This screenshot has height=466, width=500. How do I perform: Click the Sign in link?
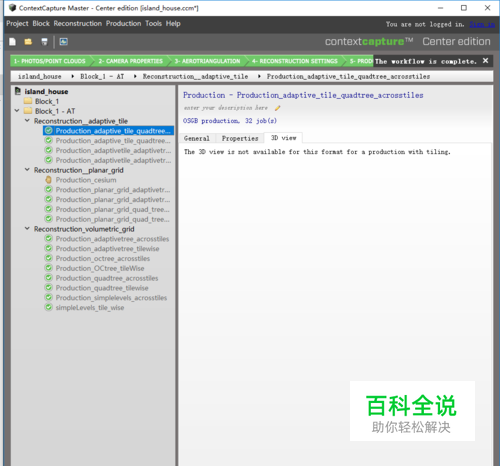[482, 24]
